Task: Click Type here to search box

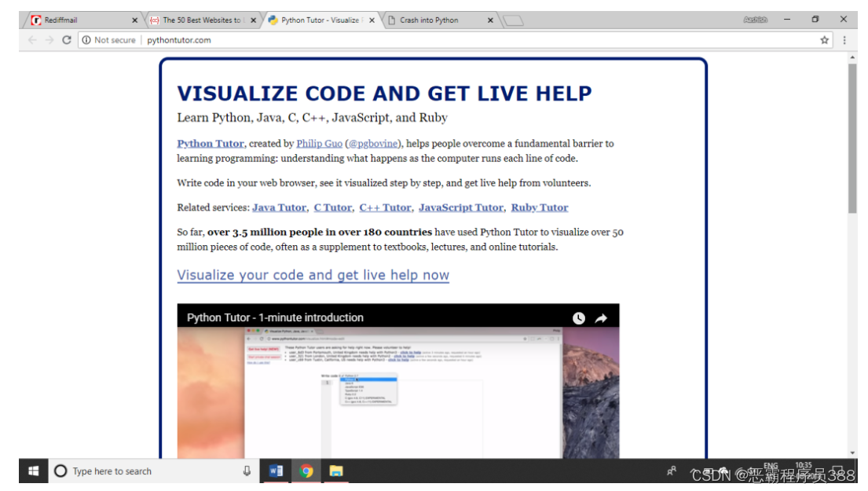Action: [153, 471]
